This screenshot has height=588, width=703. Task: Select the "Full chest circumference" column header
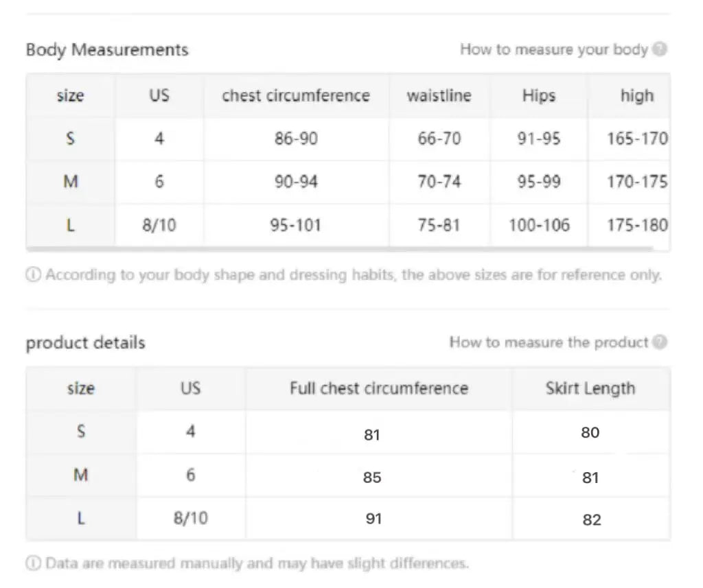pos(378,388)
